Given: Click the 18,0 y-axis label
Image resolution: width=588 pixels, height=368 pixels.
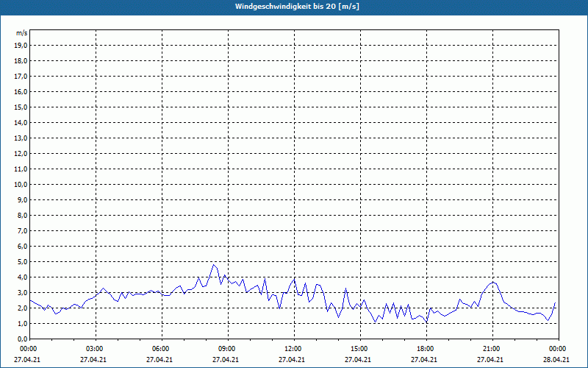Looking at the screenshot, I should point(21,61).
